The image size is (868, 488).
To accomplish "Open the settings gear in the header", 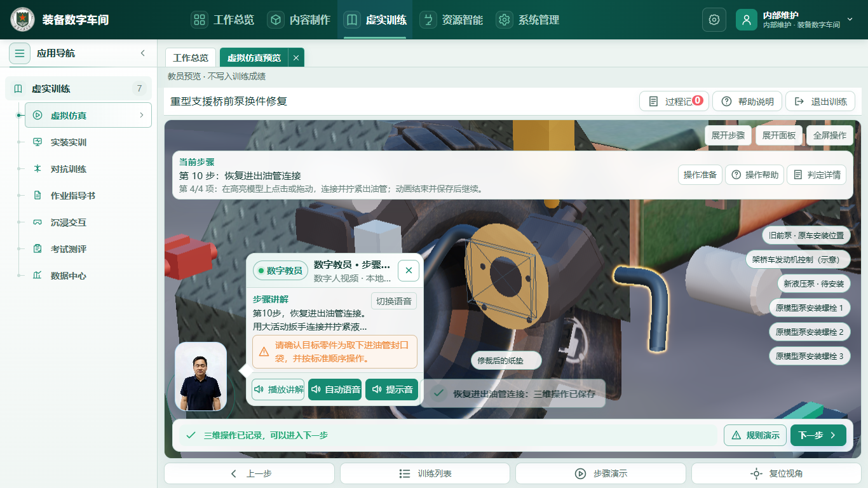I will 714,20.
